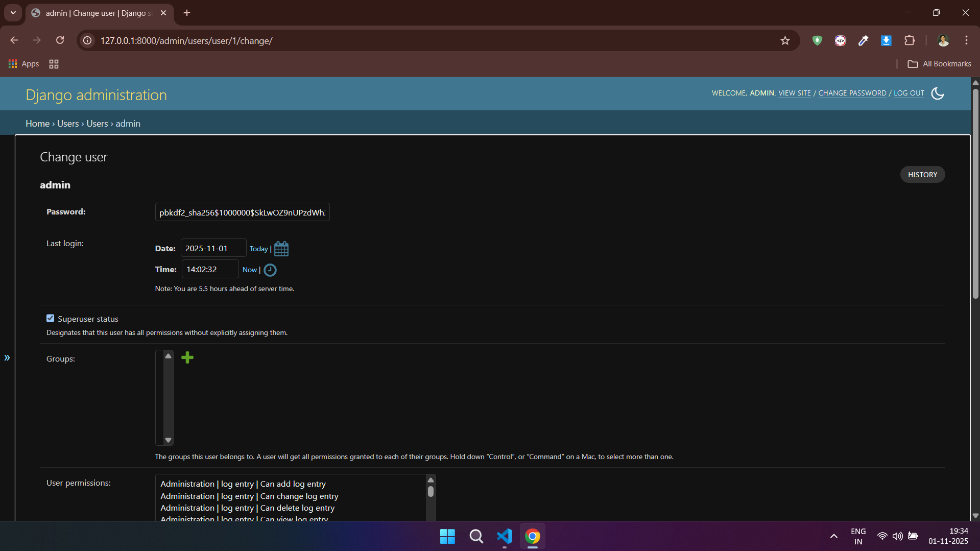980x551 pixels.
Task: Follow the VIEW SITE link
Action: pos(795,93)
